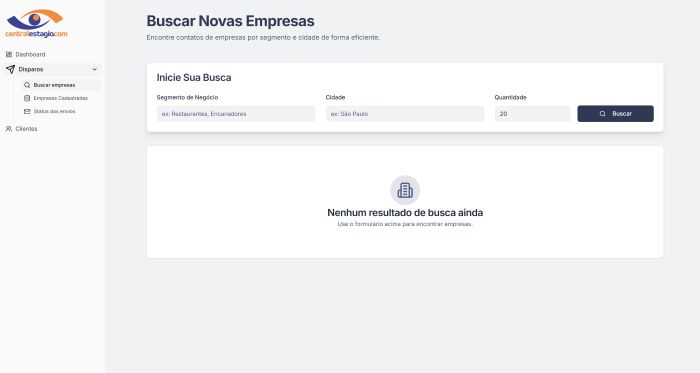Focus the Cidade input field
700x373 pixels.
(x=405, y=114)
